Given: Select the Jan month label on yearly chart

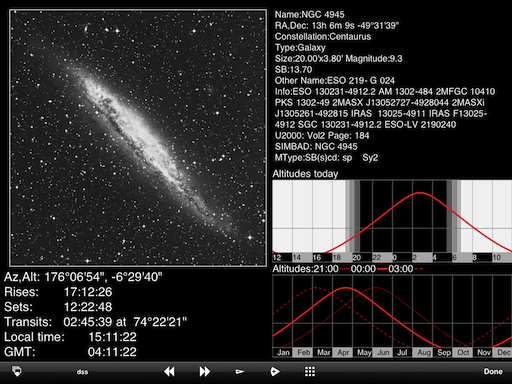Looking at the screenshot, I should (283, 353).
